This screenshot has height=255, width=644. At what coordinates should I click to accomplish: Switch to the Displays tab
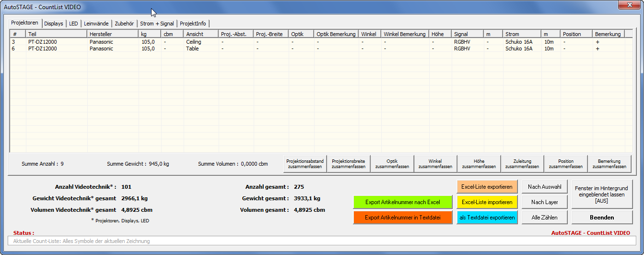53,24
